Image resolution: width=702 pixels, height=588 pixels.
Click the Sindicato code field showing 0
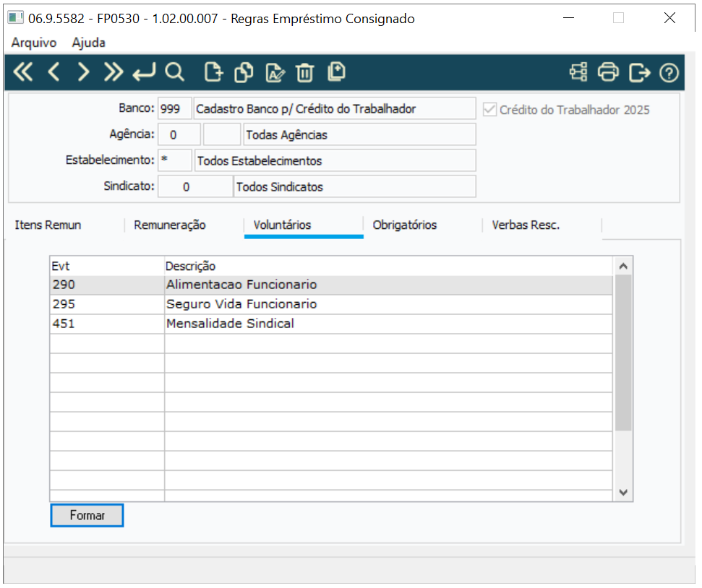click(x=195, y=186)
